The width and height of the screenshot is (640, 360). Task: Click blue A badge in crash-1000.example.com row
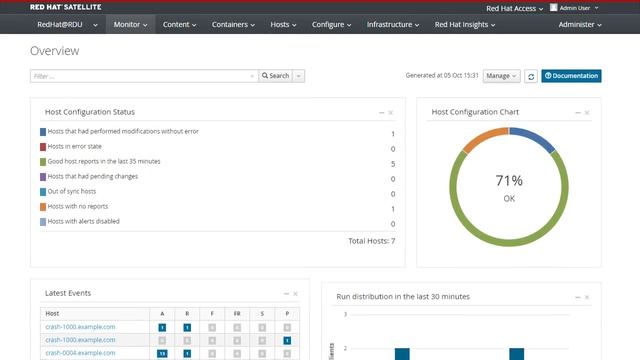click(162, 327)
